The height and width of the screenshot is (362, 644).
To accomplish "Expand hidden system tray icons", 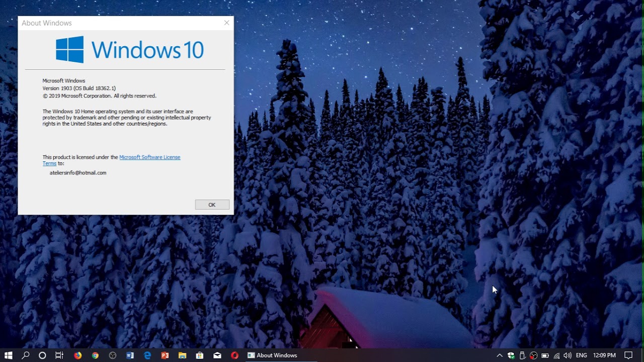I will pyautogui.click(x=500, y=355).
